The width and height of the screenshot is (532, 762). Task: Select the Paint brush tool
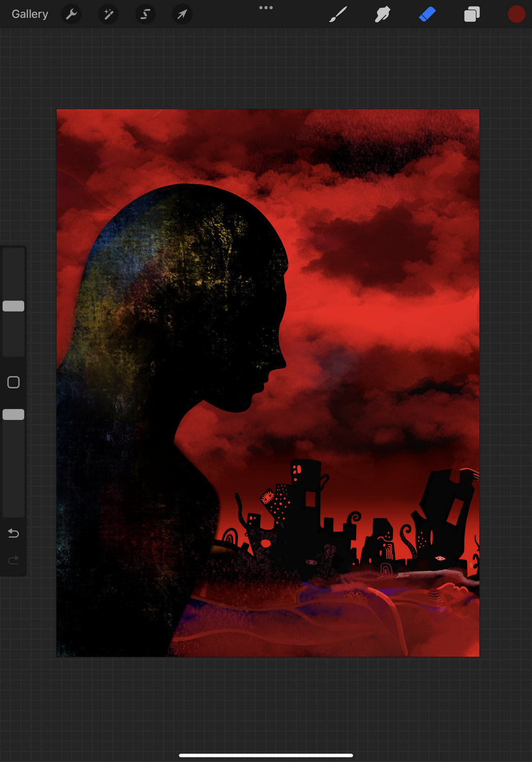click(x=338, y=14)
